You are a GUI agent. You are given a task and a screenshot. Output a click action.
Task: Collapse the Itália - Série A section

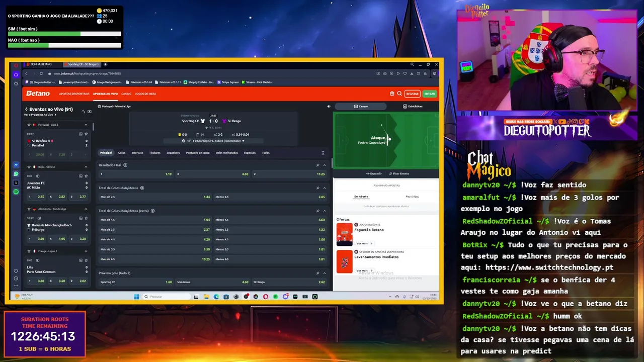click(x=86, y=167)
